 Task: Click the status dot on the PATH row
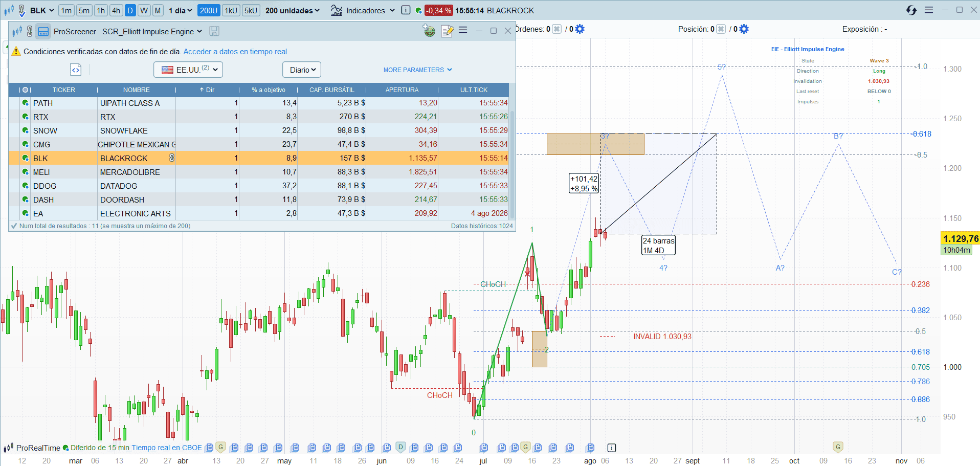(25, 103)
